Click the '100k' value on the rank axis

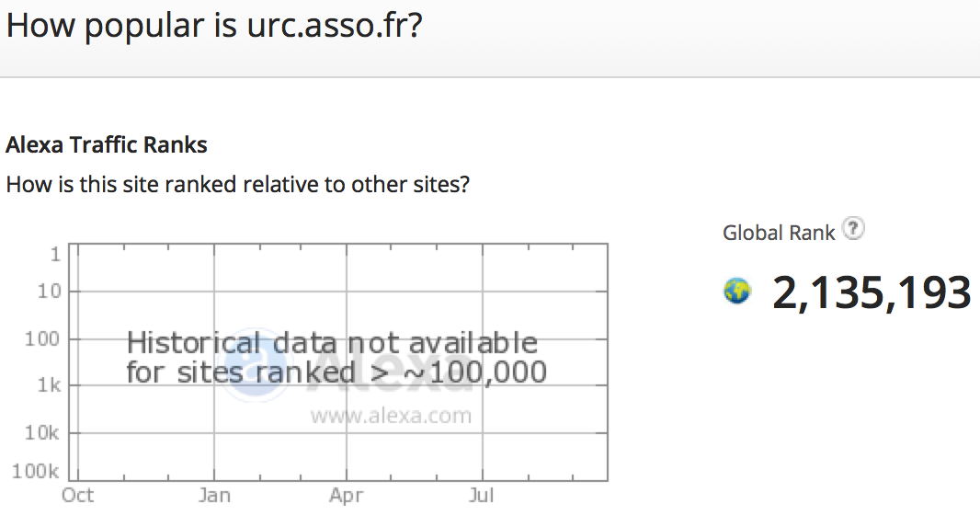(36, 471)
